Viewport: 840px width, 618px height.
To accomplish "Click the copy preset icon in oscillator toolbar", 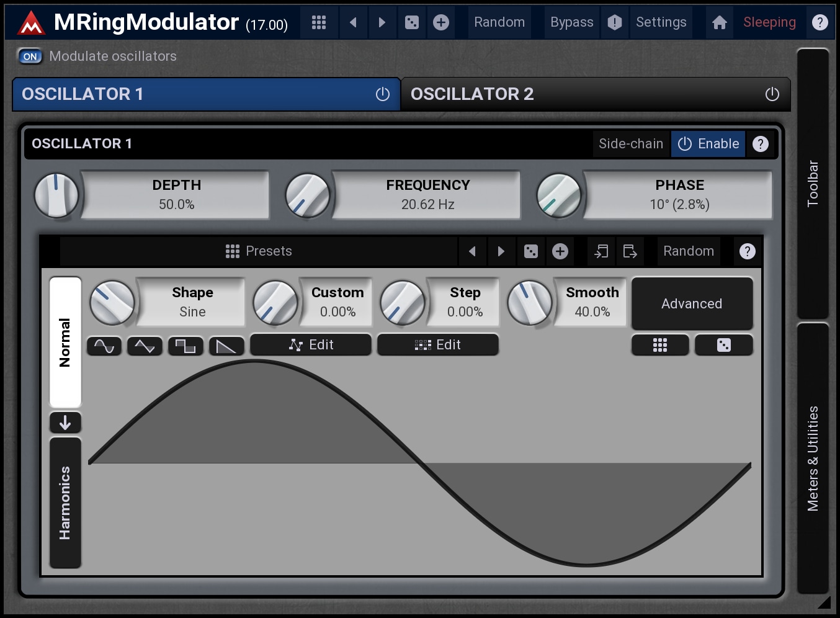I will click(x=601, y=251).
